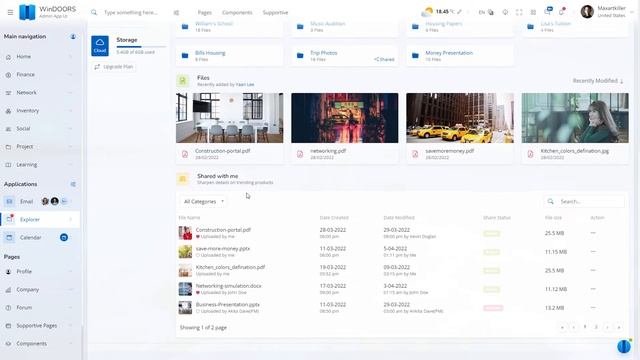Image resolution: width=640 pixels, height=360 pixels.
Task: Expand the Project navigation item
Action: click(x=40, y=147)
